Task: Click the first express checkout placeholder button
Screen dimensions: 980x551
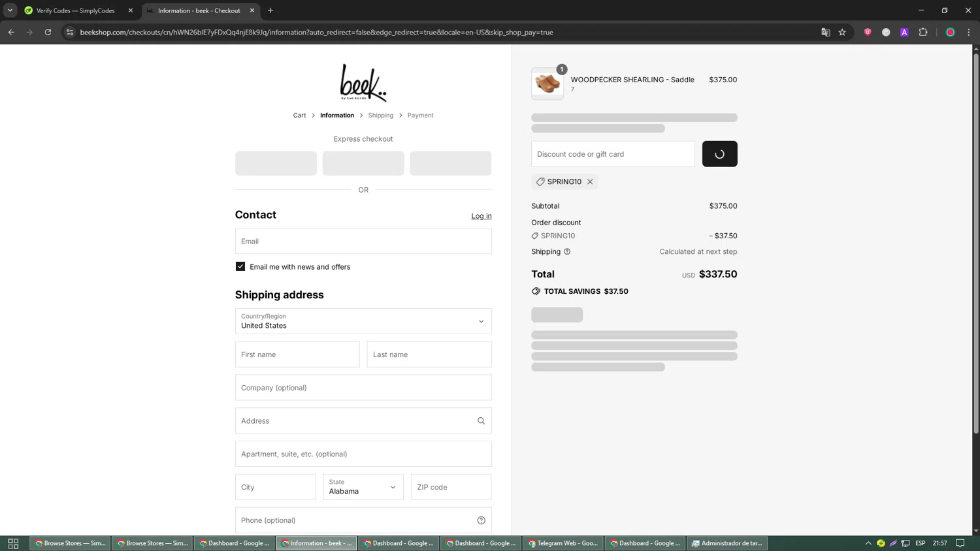Action: click(276, 163)
